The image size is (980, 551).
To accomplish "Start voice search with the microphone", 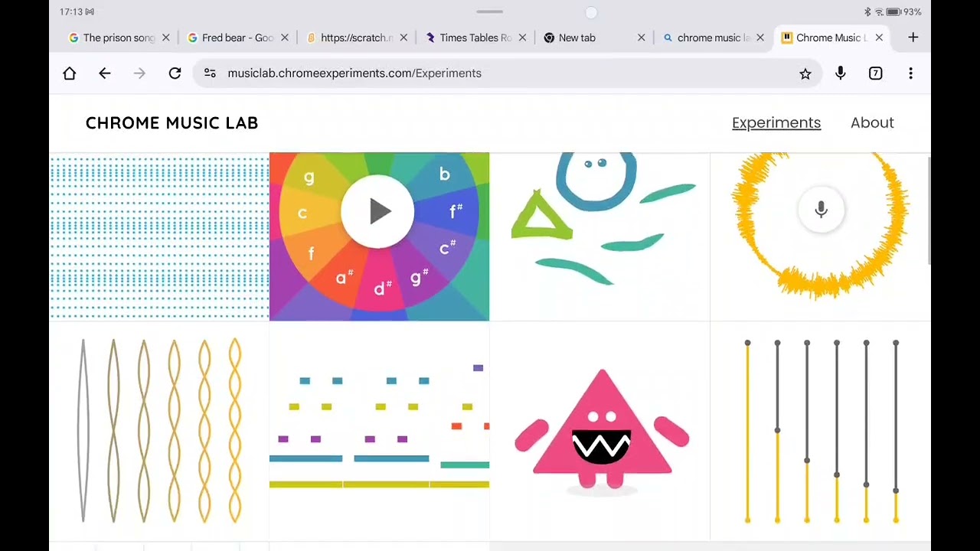I will click(x=841, y=73).
